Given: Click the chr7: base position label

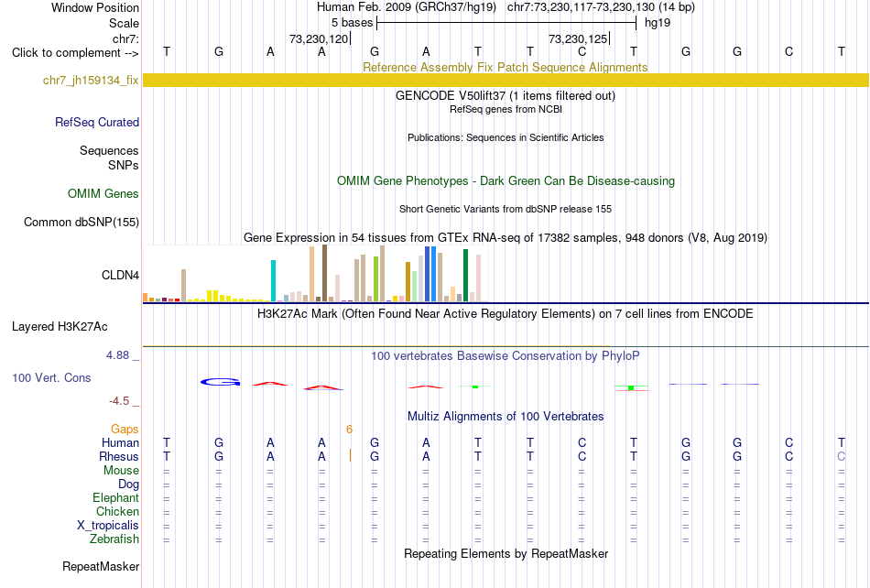Looking at the screenshot, I should tap(125, 38).
